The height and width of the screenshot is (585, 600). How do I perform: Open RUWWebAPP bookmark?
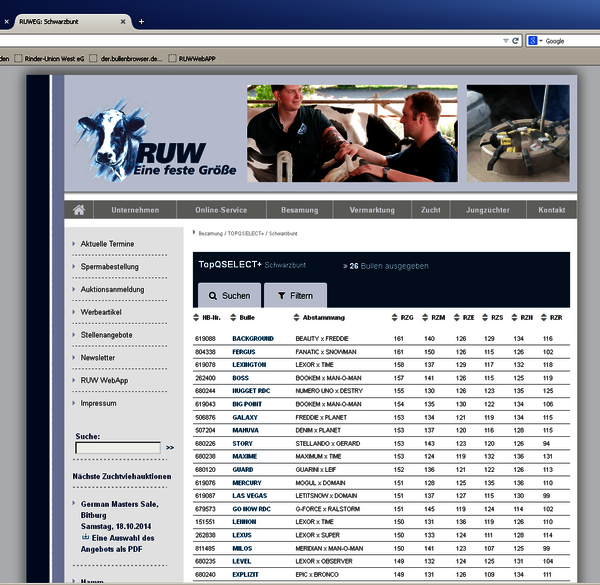(x=192, y=59)
